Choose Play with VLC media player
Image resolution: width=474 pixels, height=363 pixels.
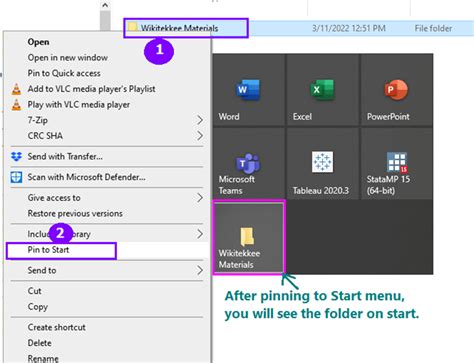[79, 105]
